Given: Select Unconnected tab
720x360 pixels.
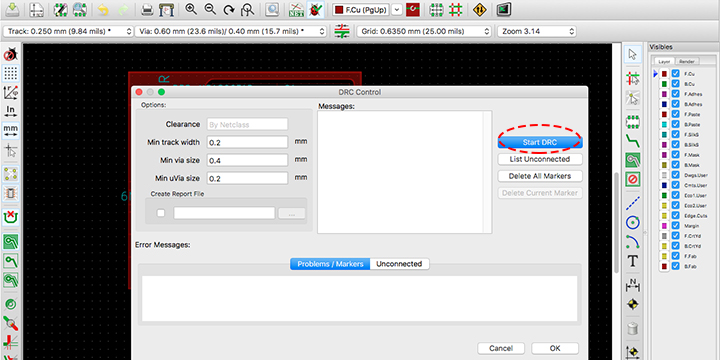Looking at the screenshot, I should click(399, 264).
